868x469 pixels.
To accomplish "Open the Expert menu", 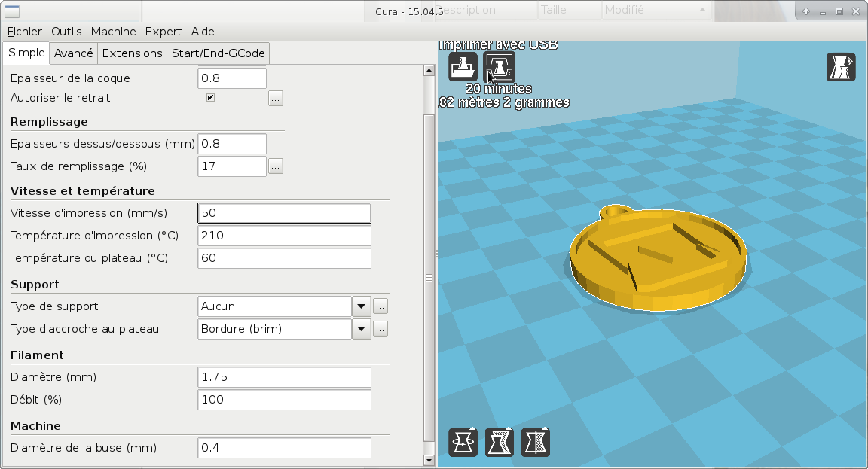I will click(x=164, y=32).
